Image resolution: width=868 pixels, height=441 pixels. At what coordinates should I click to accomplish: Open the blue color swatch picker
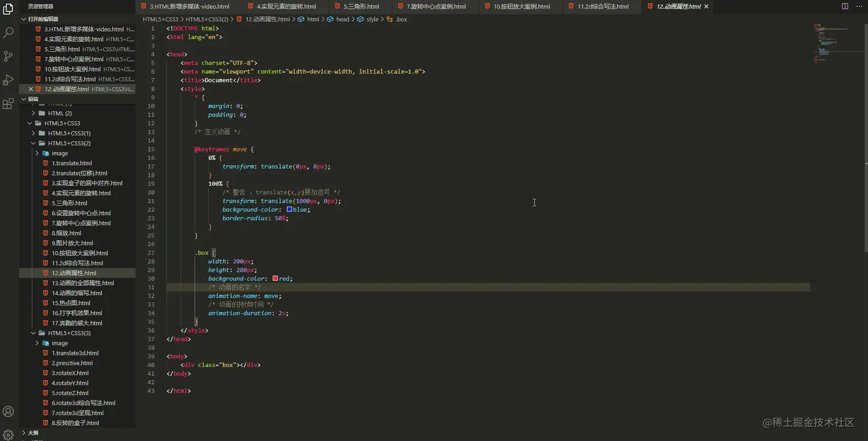click(x=289, y=209)
